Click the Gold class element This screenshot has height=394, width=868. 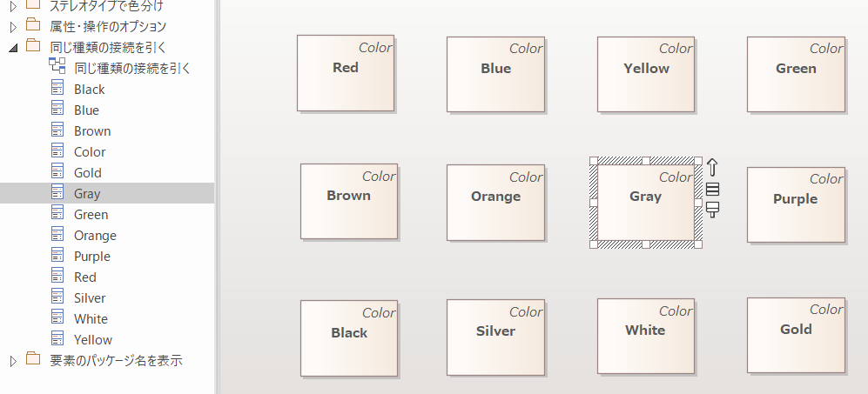point(795,335)
